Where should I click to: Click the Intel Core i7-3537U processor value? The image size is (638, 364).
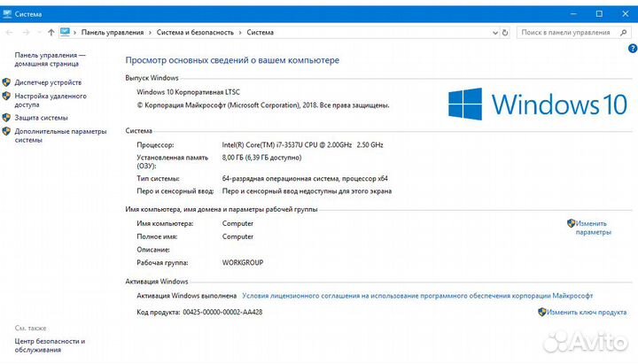pyautogui.click(x=302, y=145)
